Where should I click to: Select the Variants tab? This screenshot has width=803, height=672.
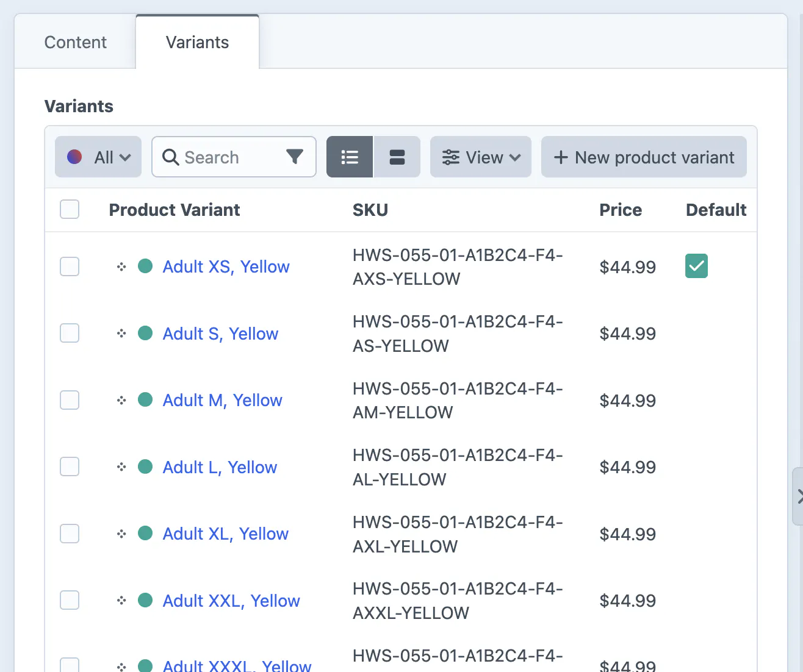197,42
